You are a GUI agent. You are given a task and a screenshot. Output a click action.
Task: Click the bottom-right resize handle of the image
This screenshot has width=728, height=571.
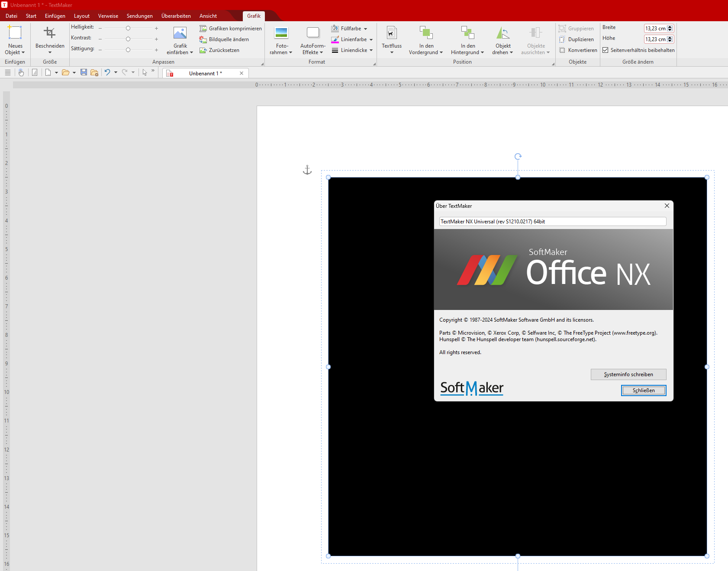(x=707, y=556)
